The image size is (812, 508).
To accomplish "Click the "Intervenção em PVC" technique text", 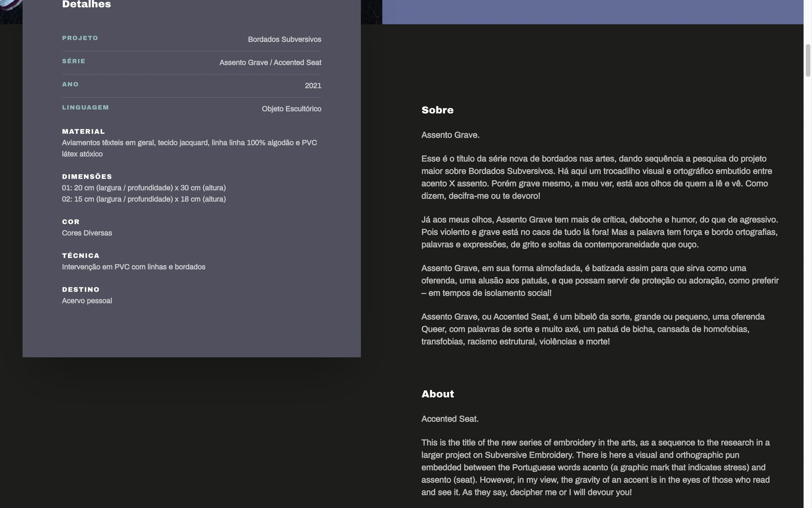I will tap(134, 267).
